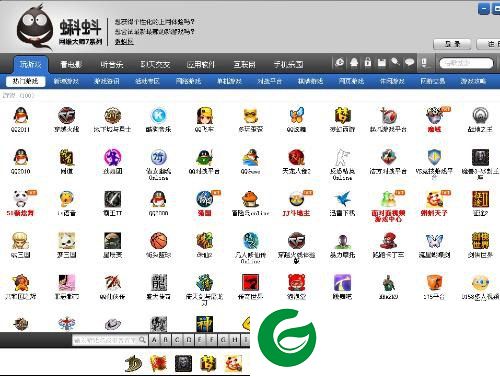Click the 登录 login button
Screen dimensions: 500x376
(452, 44)
